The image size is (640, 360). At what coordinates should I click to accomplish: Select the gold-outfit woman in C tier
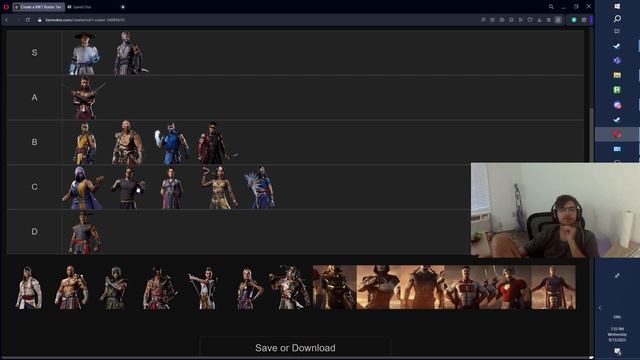(x=219, y=187)
